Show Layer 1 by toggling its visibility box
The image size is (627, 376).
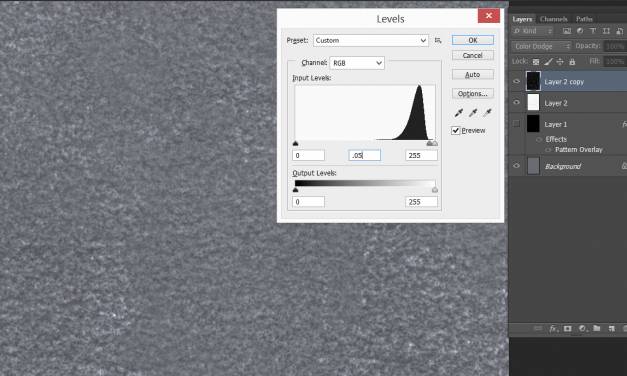coord(516,124)
